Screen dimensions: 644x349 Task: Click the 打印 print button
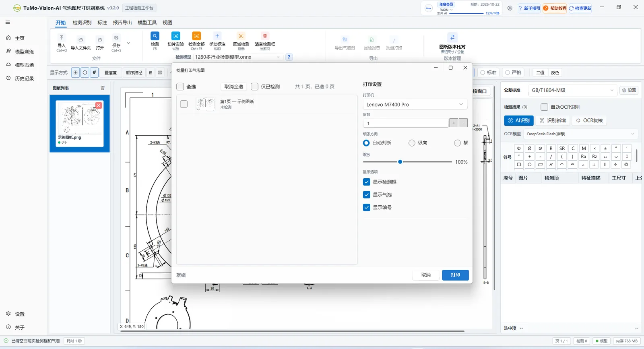(x=455, y=275)
